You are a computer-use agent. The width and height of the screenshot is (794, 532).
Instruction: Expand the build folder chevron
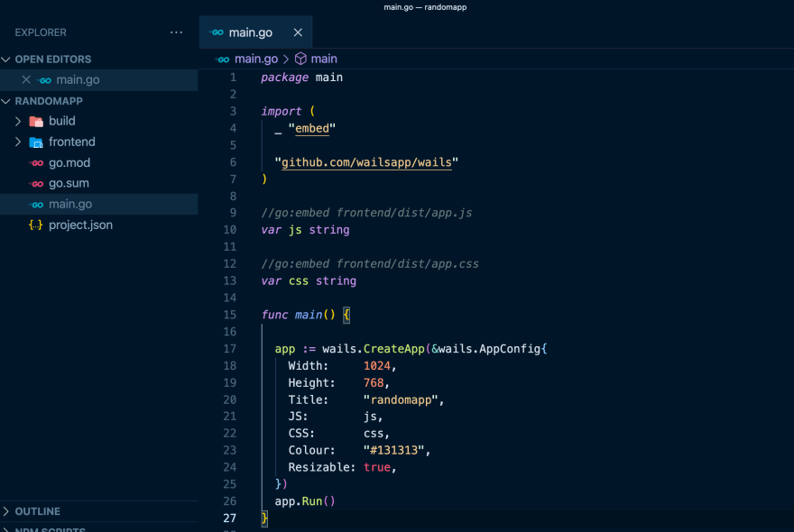click(x=18, y=122)
